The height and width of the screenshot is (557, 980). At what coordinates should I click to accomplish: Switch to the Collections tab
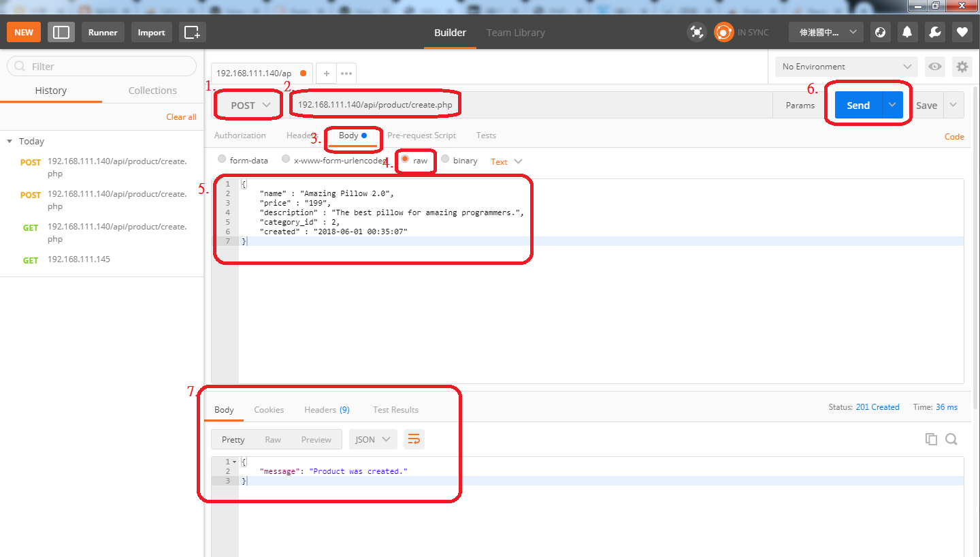click(152, 90)
